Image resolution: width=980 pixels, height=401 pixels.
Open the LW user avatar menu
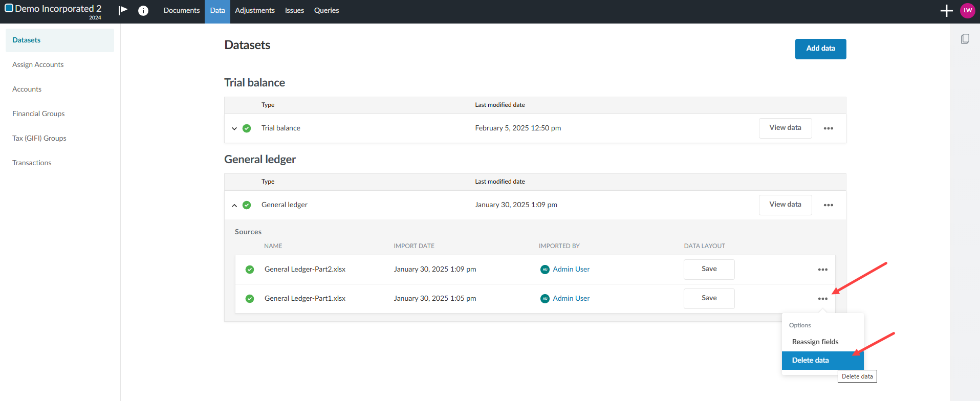pos(967,11)
